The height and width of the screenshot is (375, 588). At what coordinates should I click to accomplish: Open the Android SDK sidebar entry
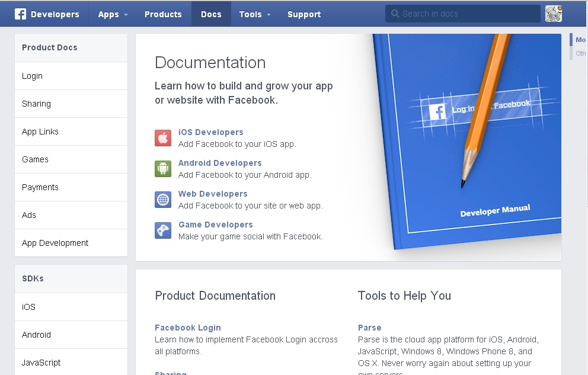pos(71,335)
